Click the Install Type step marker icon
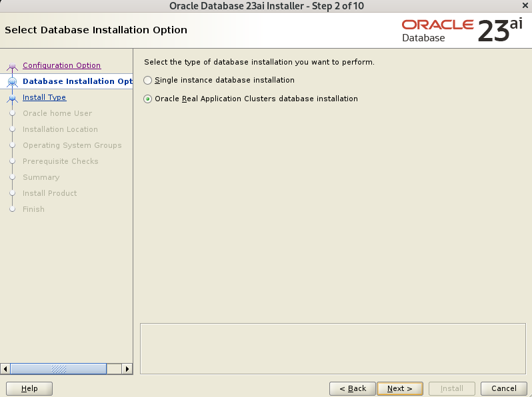Image resolution: width=532 pixels, height=397 pixels. (x=13, y=98)
